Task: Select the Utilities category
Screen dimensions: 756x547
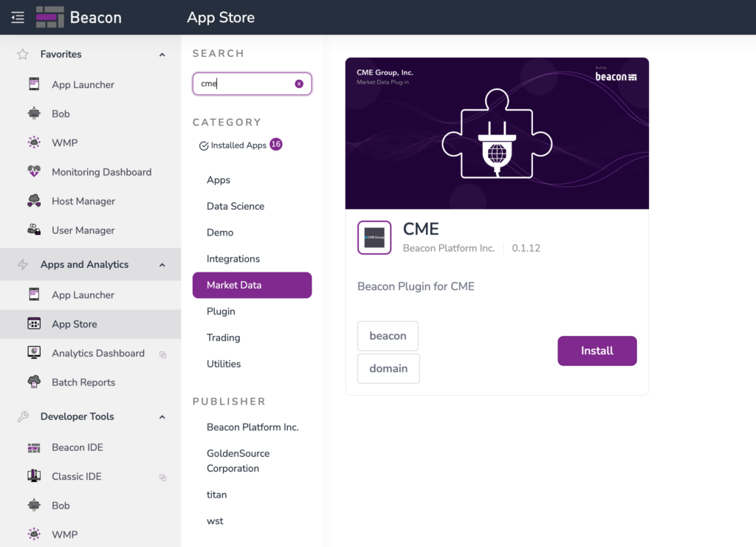Action: click(224, 364)
